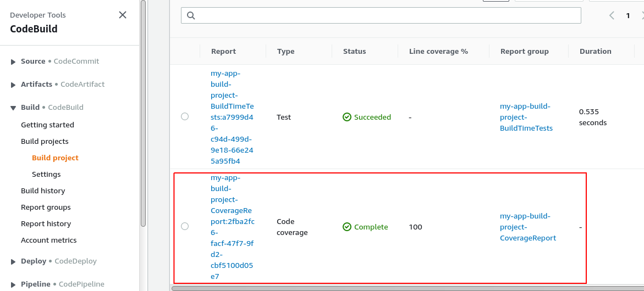644x291 pixels.
Task: Expand the Deploy CodeDeploy section
Action: tap(13, 261)
